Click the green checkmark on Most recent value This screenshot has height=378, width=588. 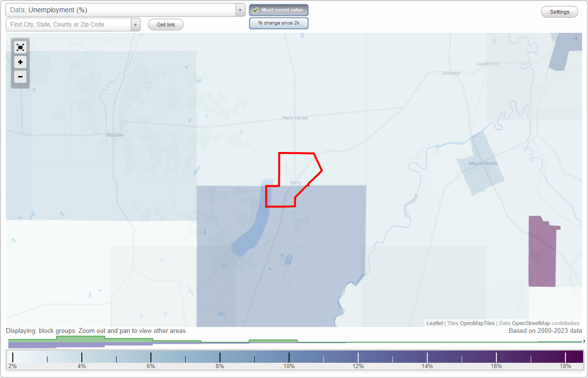pos(256,9)
